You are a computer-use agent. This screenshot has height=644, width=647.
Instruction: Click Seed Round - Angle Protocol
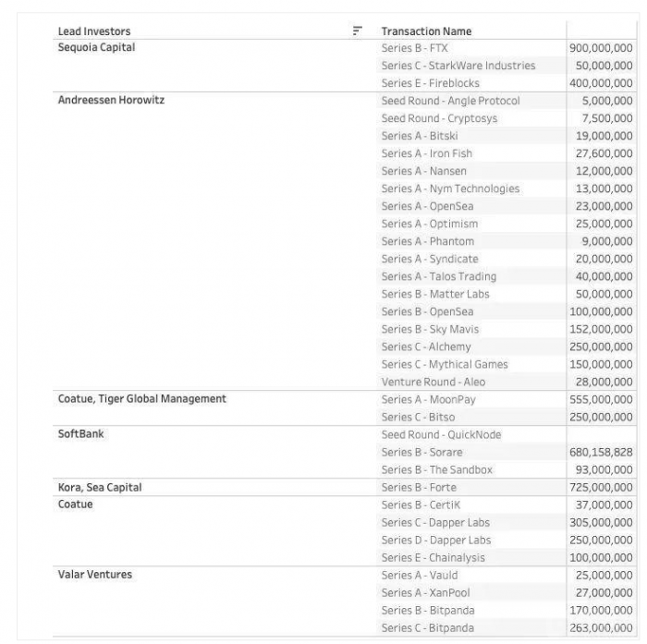coord(451,101)
